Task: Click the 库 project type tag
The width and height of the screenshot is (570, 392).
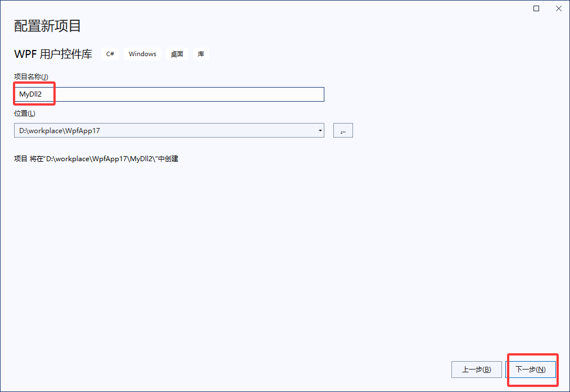Action: coord(201,53)
